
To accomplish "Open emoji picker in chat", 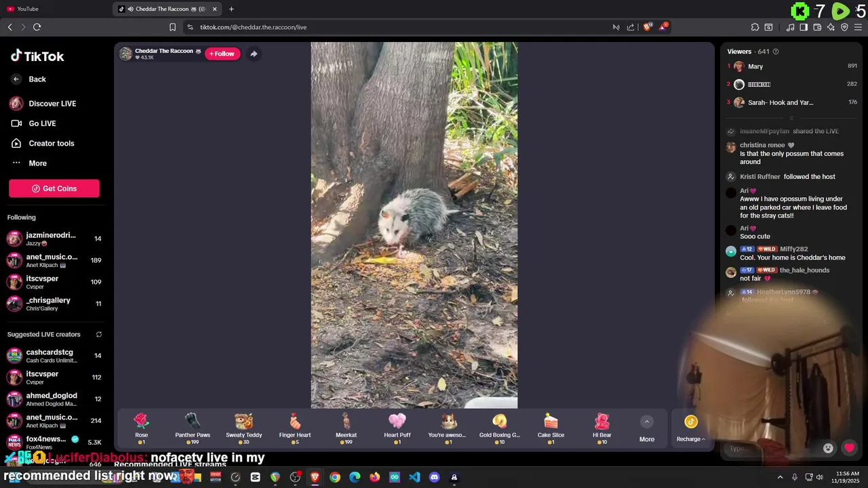I will [x=828, y=448].
